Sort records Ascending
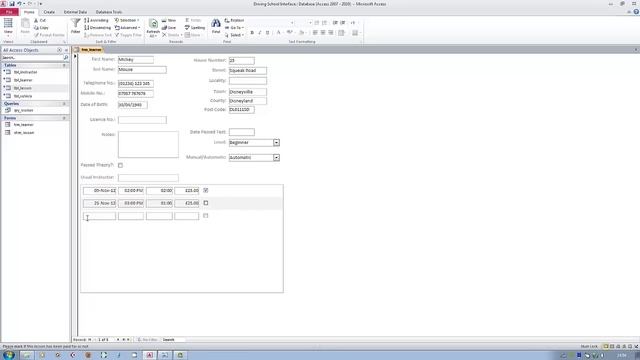 pos(96,20)
